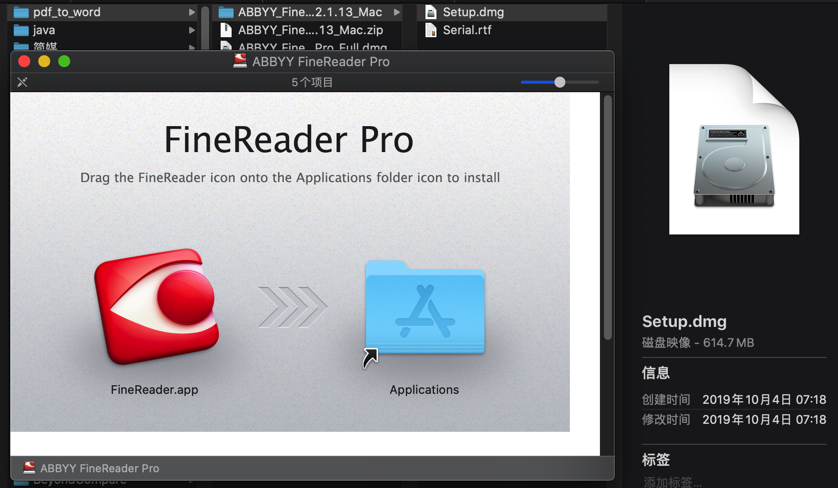Click the FineReader.app label
838x488 pixels.
[154, 390]
